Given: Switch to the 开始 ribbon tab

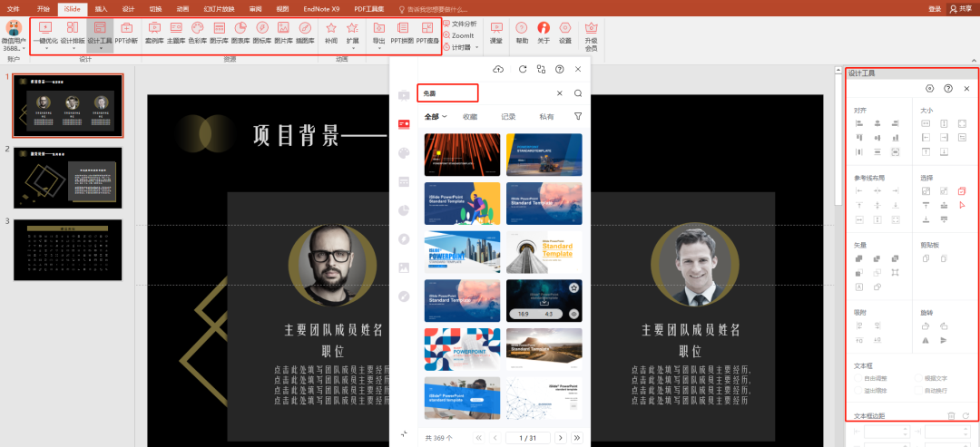Looking at the screenshot, I should [43, 9].
